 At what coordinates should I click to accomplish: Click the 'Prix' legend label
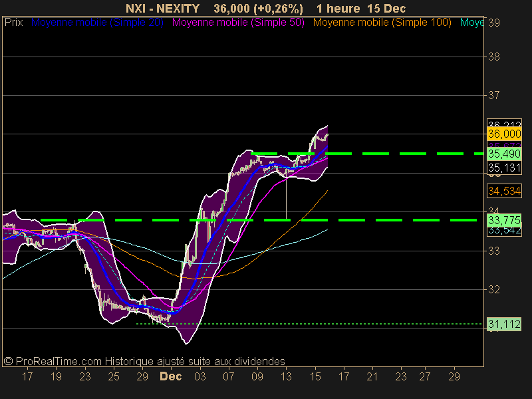pos(13,23)
